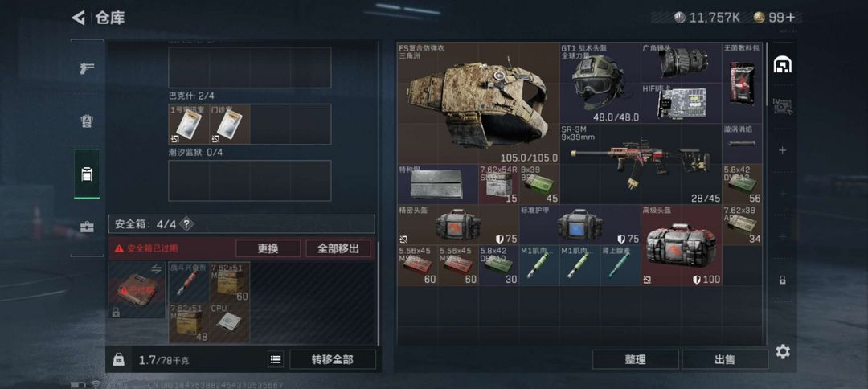Click the list view icon beside 转移全部
The height and width of the screenshot is (389, 868).
point(276,360)
